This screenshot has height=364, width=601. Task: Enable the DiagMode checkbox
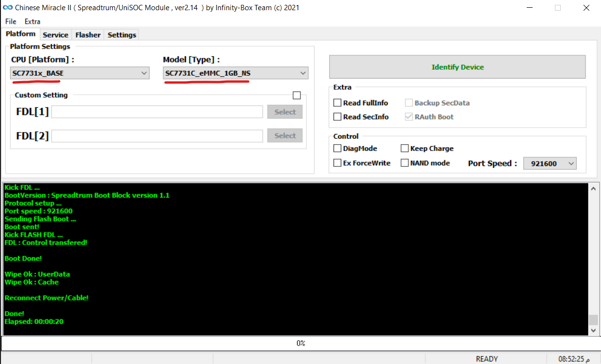(337, 149)
